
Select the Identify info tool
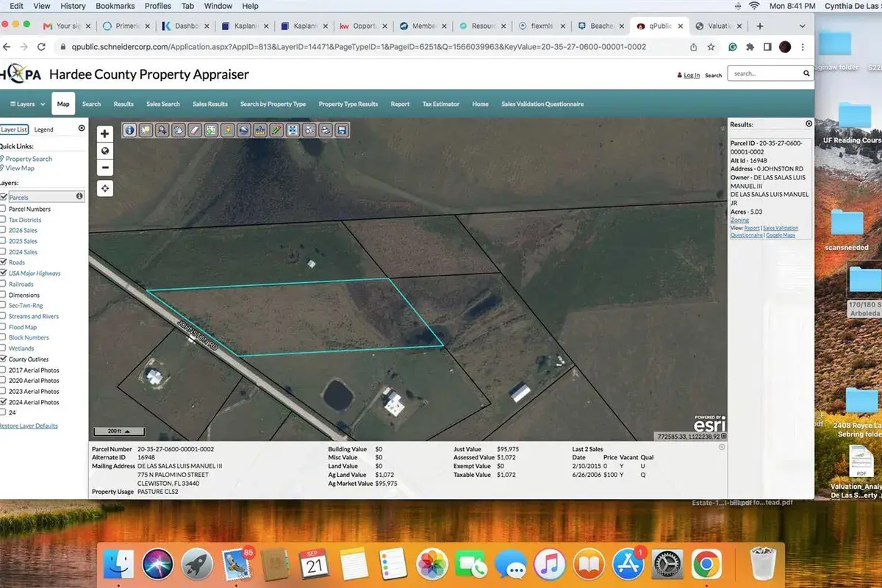click(130, 130)
